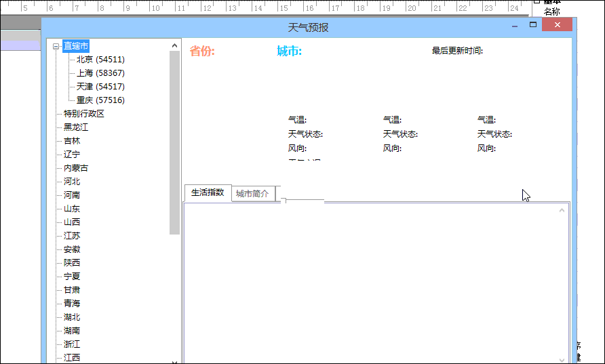Close the 天气预报 window
Viewport: 605px width, 364px height.
(557, 24)
